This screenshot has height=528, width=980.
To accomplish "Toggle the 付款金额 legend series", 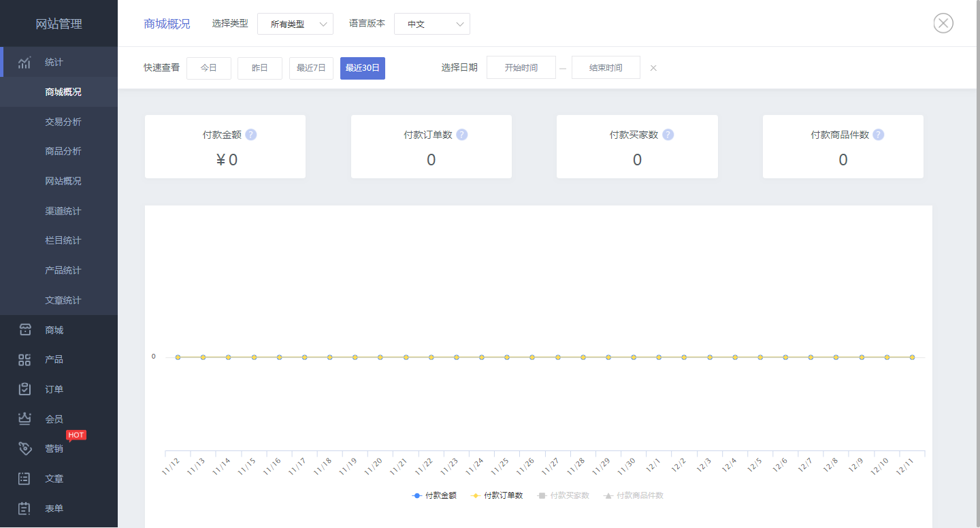I will [434, 495].
